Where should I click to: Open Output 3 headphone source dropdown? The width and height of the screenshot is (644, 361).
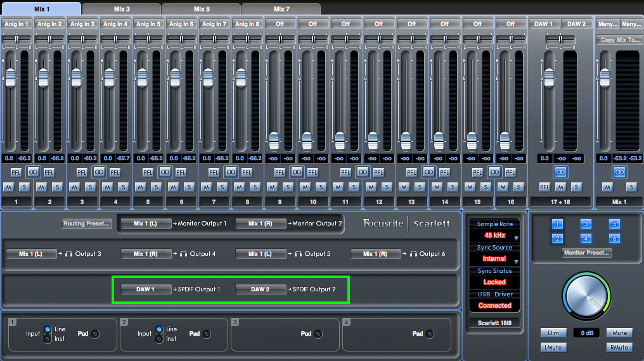pos(31,254)
